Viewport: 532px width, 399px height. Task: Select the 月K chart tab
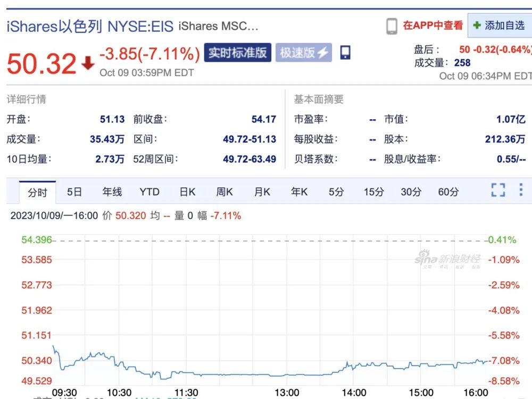[x=262, y=192]
